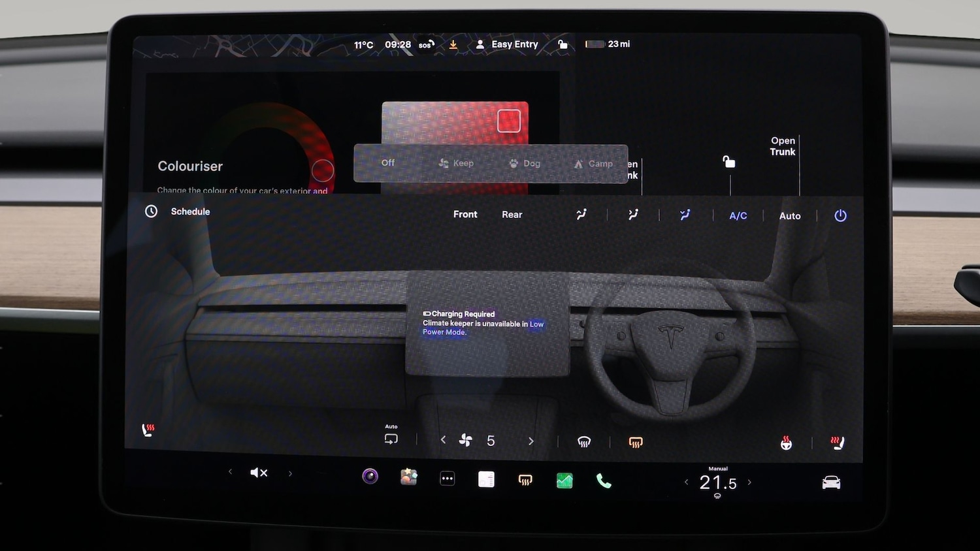Select the red Colouriser swatch square
This screenshot has height=551, width=980.
coord(509,121)
